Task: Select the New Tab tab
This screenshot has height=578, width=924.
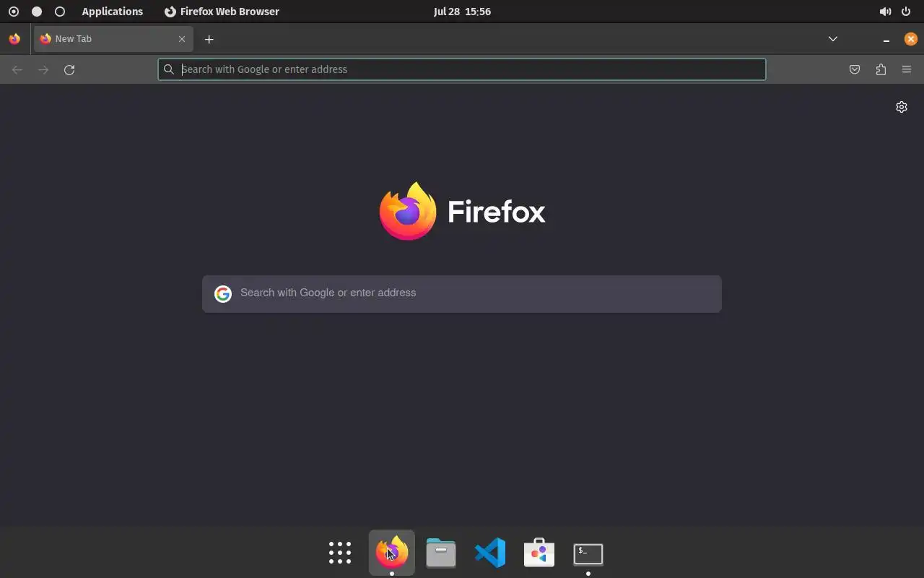Action: [113, 39]
